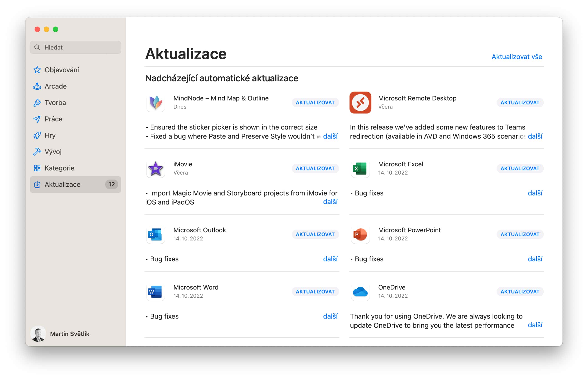Click the magnifier icon in search field
The height and width of the screenshot is (380, 588).
(x=37, y=47)
